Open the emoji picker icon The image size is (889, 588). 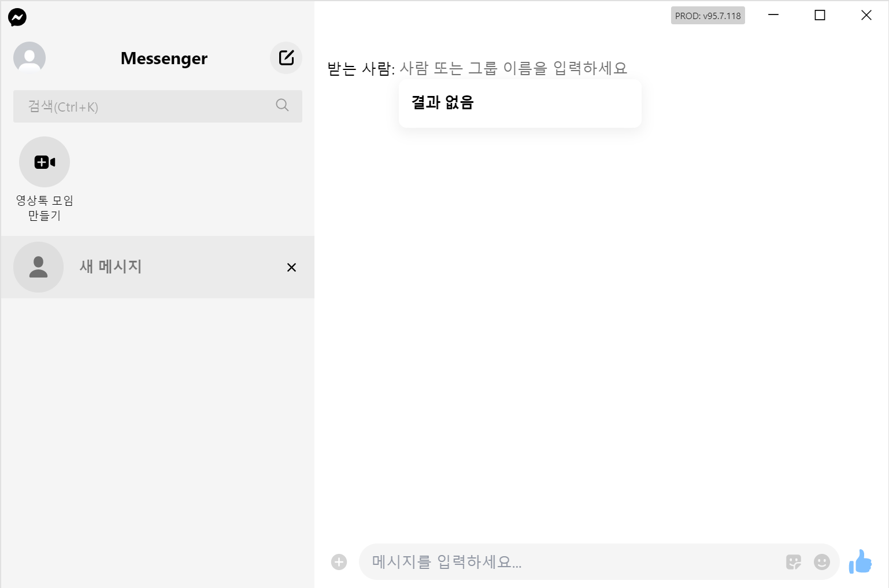[821, 561]
